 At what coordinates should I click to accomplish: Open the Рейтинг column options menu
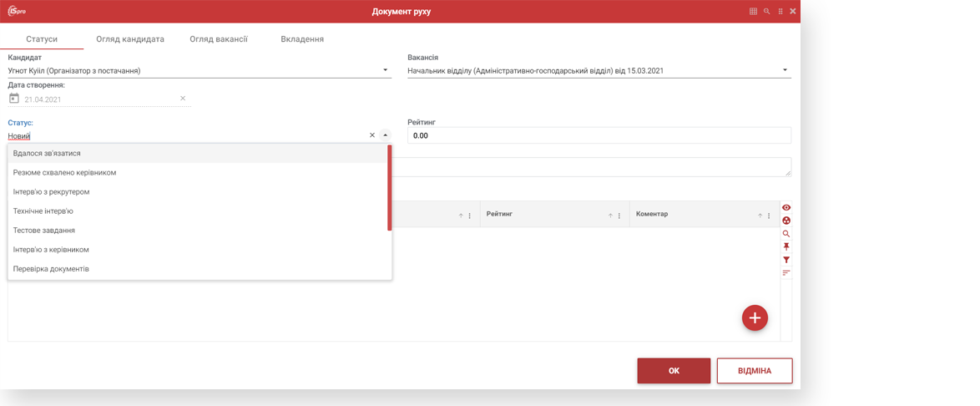(619, 216)
